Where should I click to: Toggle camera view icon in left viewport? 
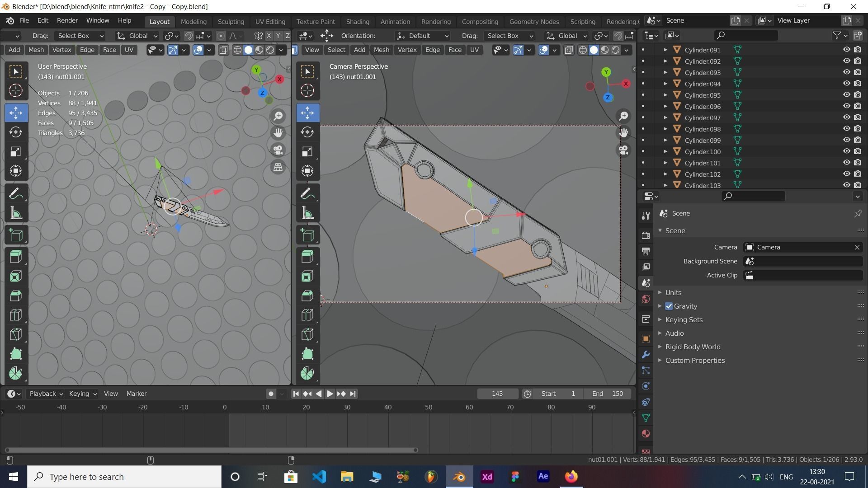click(x=278, y=150)
